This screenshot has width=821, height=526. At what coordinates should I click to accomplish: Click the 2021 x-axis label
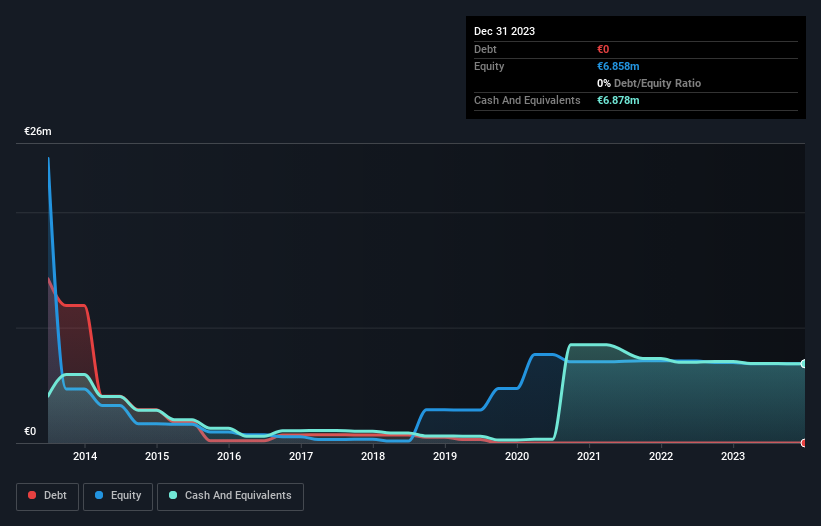(589, 456)
